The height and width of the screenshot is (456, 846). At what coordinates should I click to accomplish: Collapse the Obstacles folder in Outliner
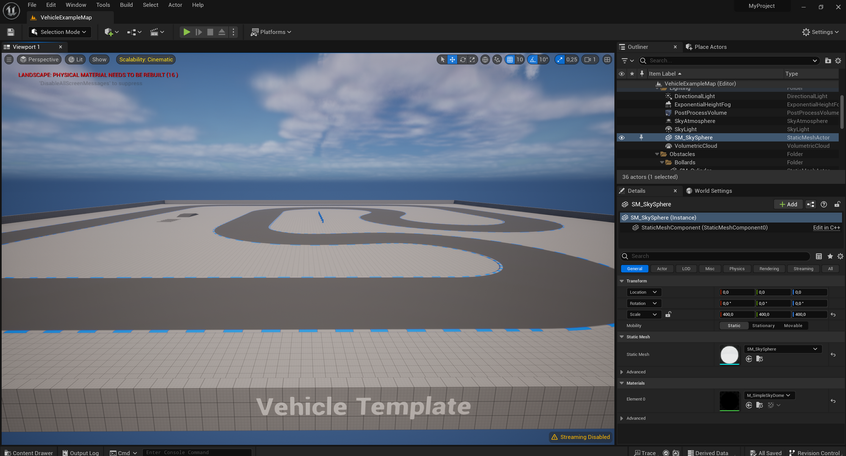657,154
